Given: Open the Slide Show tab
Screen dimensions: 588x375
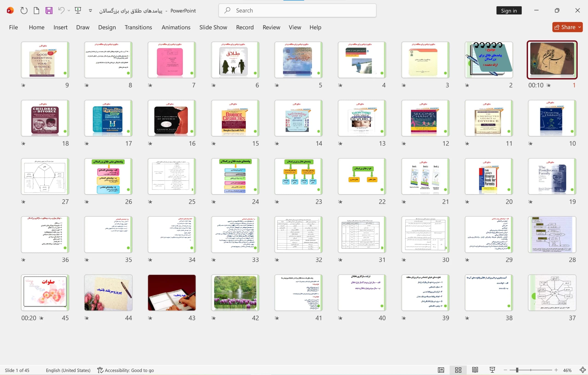Looking at the screenshot, I should [x=213, y=27].
